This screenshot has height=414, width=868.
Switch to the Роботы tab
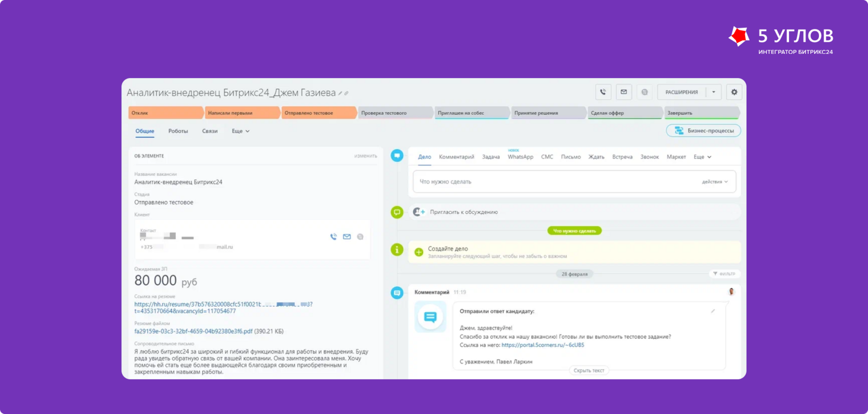tap(178, 131)
